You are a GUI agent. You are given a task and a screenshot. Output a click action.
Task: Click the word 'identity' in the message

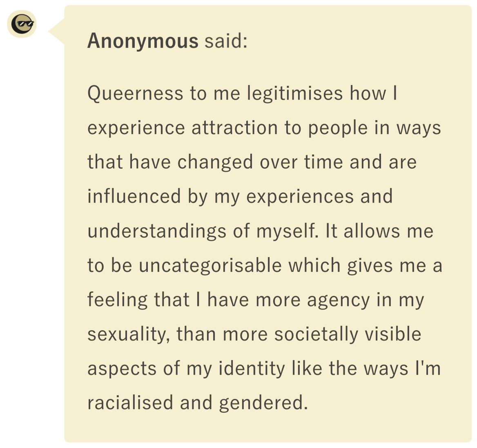[x=252, y=369]
